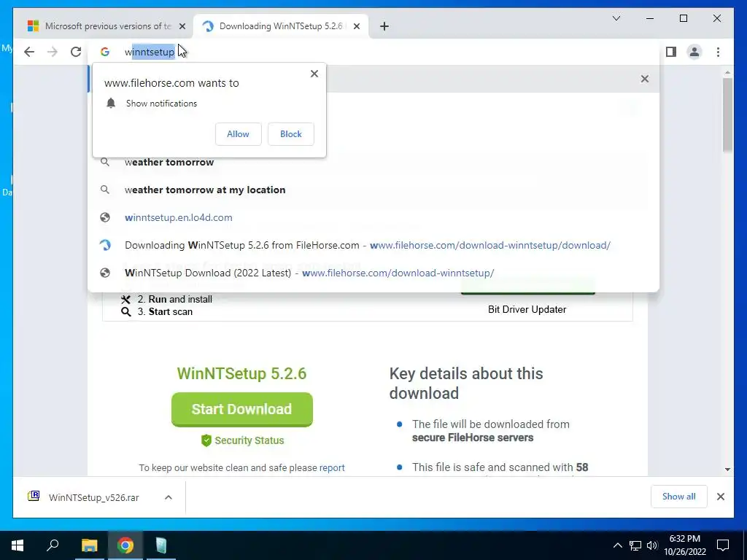The width and height of the screenshot is (747, 560).
Task: Click the magnifier icon beside Start scan
Action: tap(125, 312)
